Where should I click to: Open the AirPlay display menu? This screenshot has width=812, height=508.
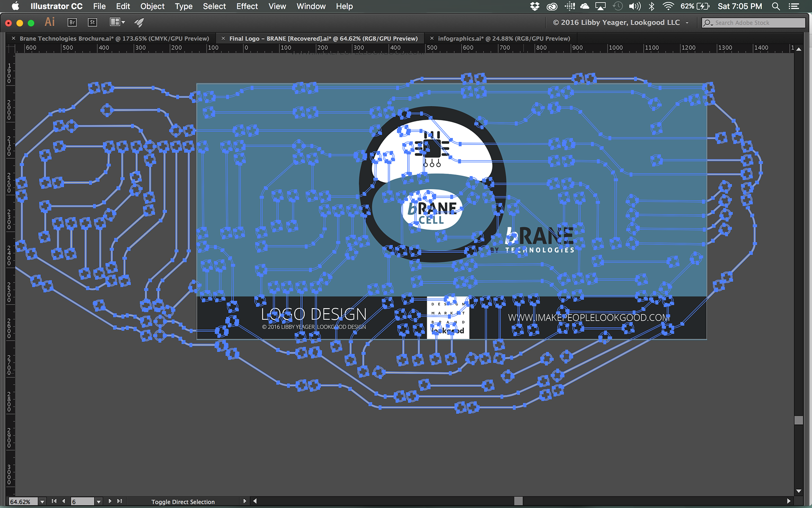[600, 6]
